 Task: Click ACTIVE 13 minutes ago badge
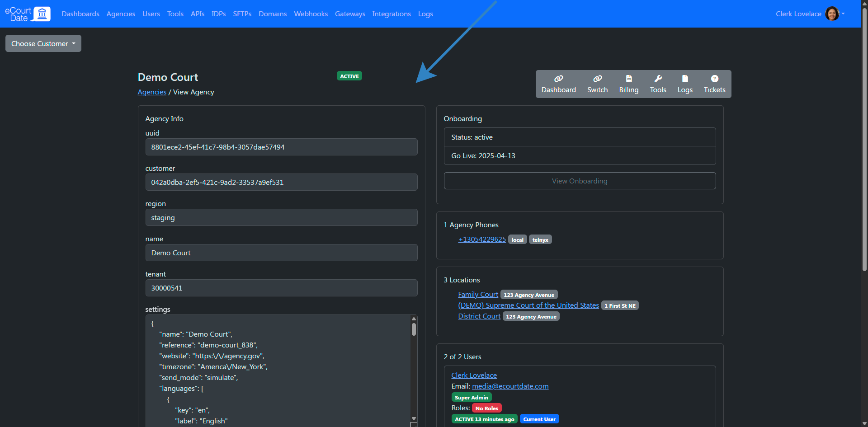484,419
